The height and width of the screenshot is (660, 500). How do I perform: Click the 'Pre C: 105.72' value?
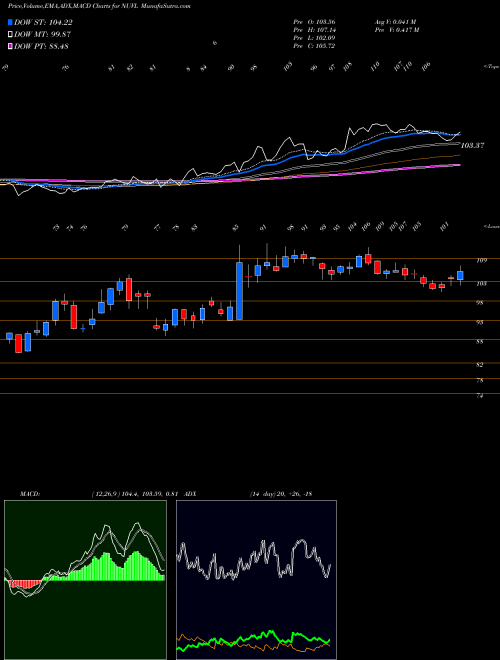coord(314,46)
